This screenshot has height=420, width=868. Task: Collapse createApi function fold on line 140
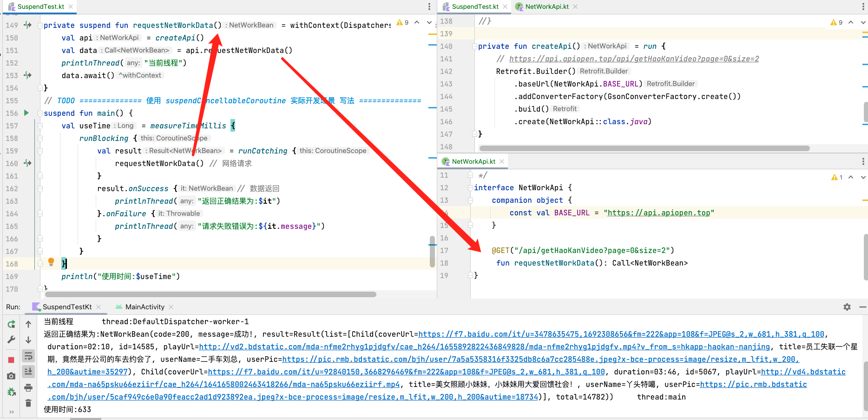pos(474,46)
